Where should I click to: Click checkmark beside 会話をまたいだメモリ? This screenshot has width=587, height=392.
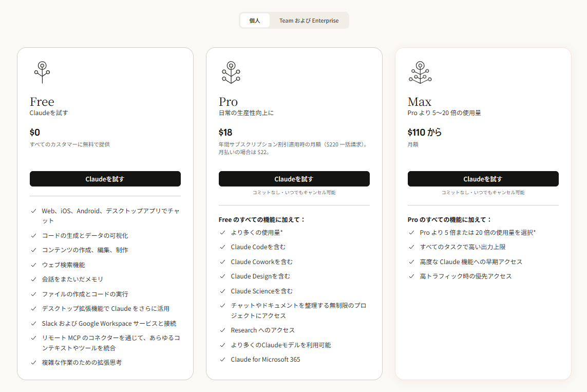[34, 279]
